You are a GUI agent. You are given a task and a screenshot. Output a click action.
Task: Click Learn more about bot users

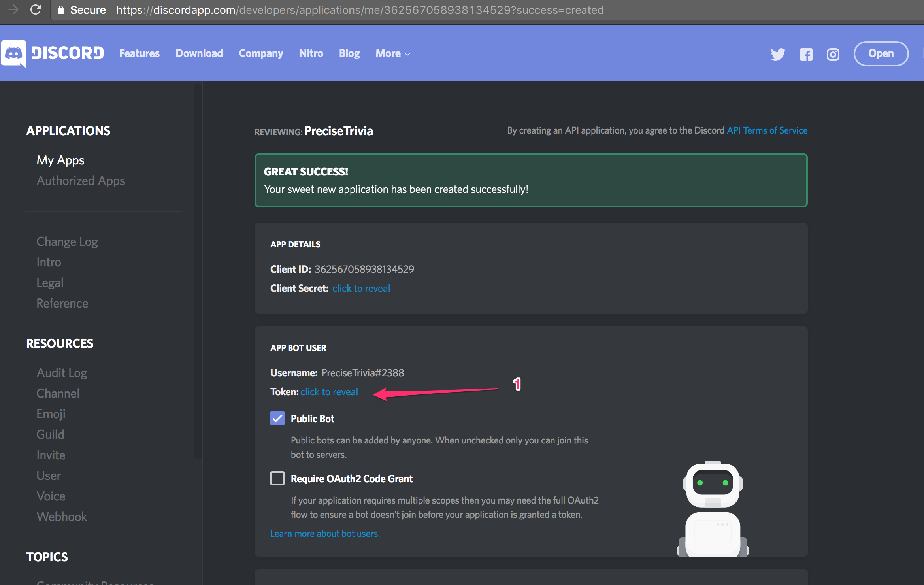click(325, 533)
